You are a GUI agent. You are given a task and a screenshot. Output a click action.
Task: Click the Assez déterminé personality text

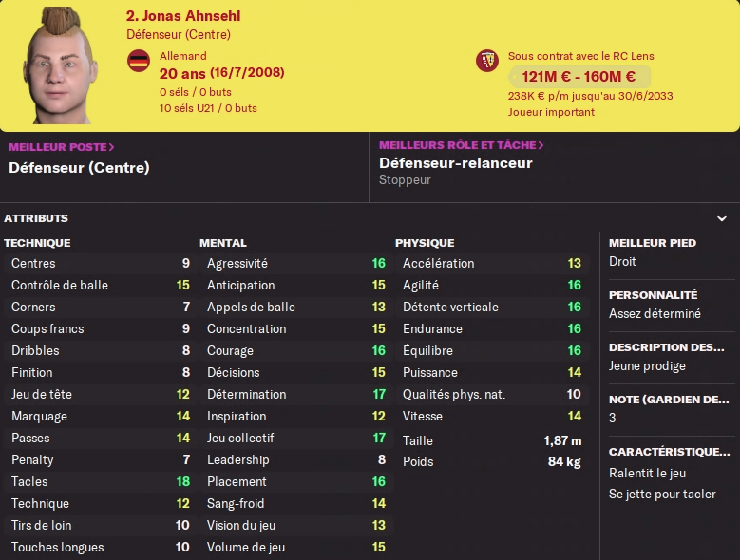[655, 314]
